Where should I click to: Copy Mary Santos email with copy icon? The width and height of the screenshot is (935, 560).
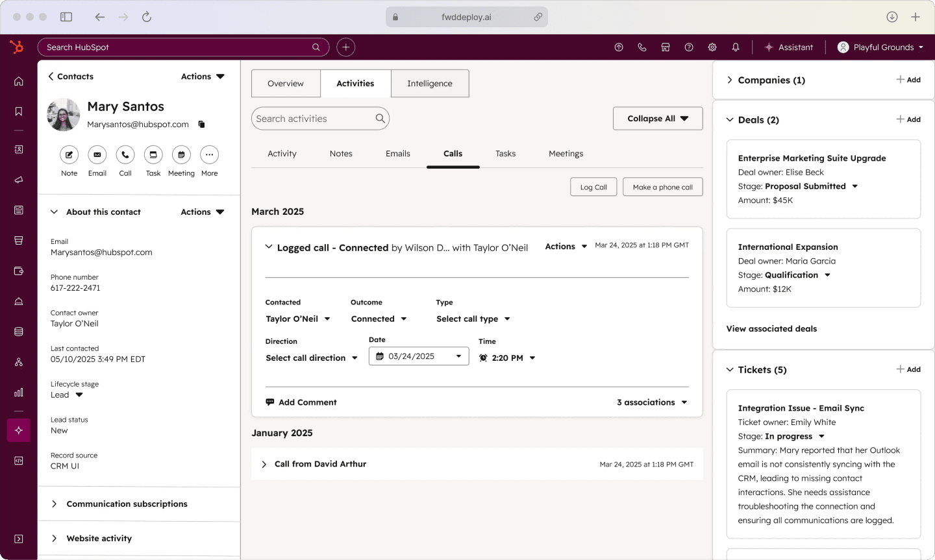(x=201, y=125)
